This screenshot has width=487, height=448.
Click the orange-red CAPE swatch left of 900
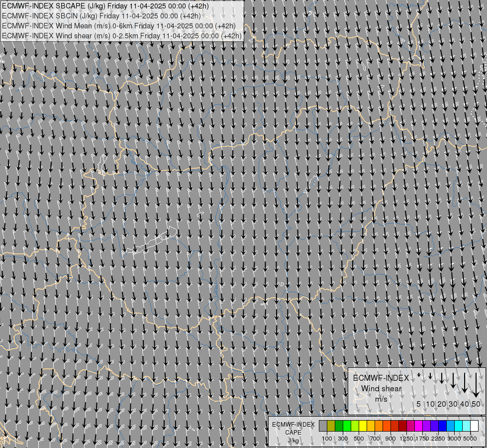[387, 426]
